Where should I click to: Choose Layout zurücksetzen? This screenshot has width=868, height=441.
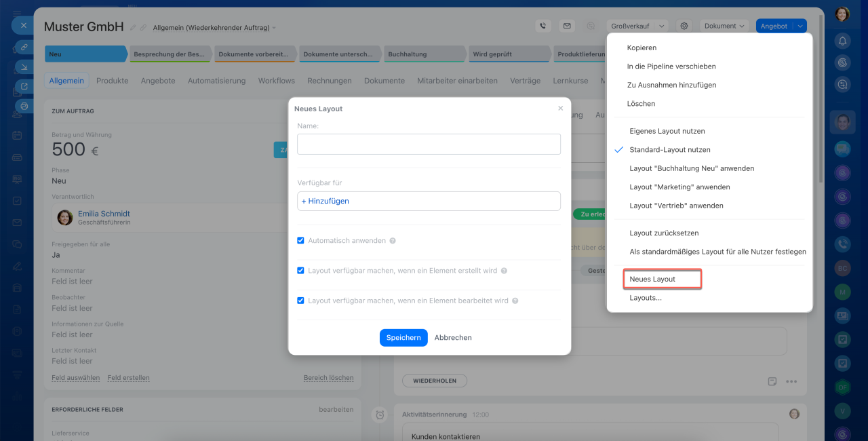tap(664, 233)
